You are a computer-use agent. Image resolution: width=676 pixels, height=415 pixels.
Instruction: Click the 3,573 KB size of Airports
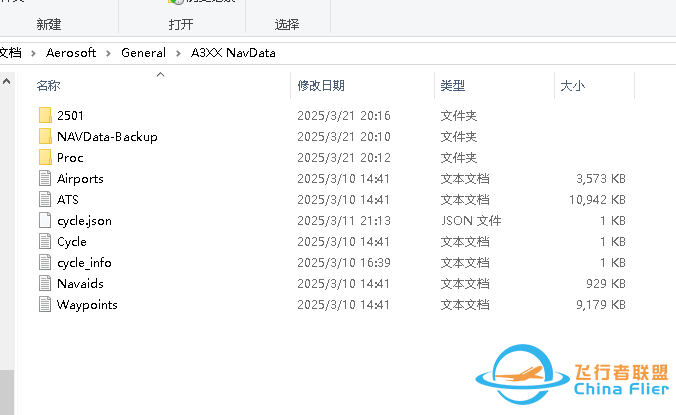point(601,179)
